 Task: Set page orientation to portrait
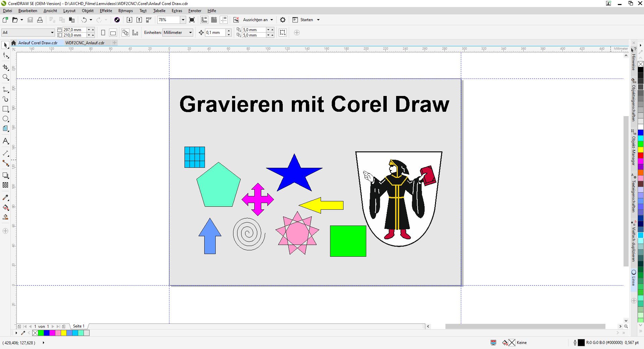coord(103,33)
